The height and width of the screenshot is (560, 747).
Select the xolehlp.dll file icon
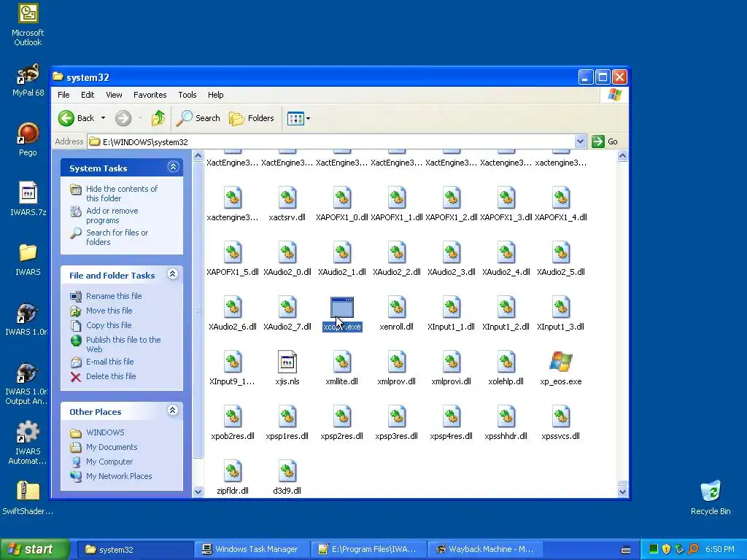[x=506, y=362]
